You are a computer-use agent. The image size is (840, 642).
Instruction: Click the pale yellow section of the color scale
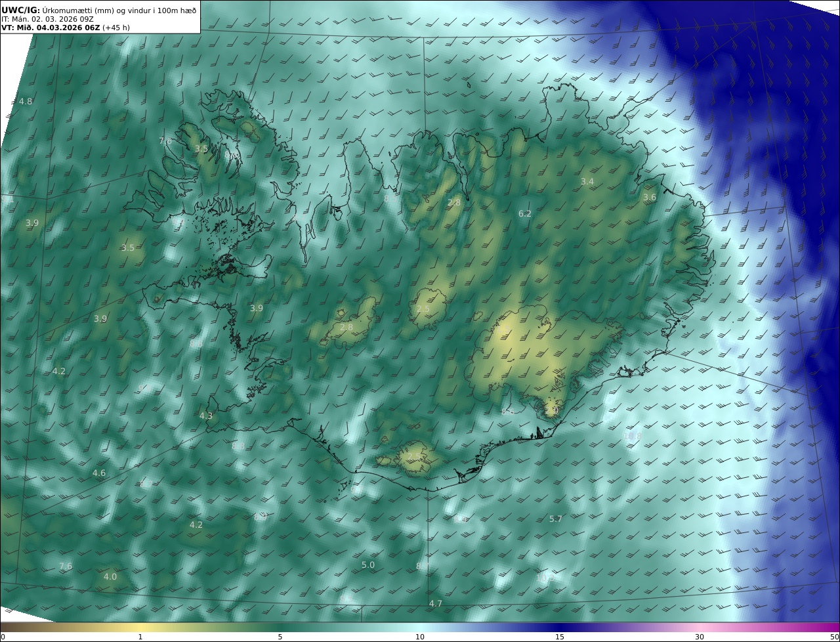pos(140,627)
